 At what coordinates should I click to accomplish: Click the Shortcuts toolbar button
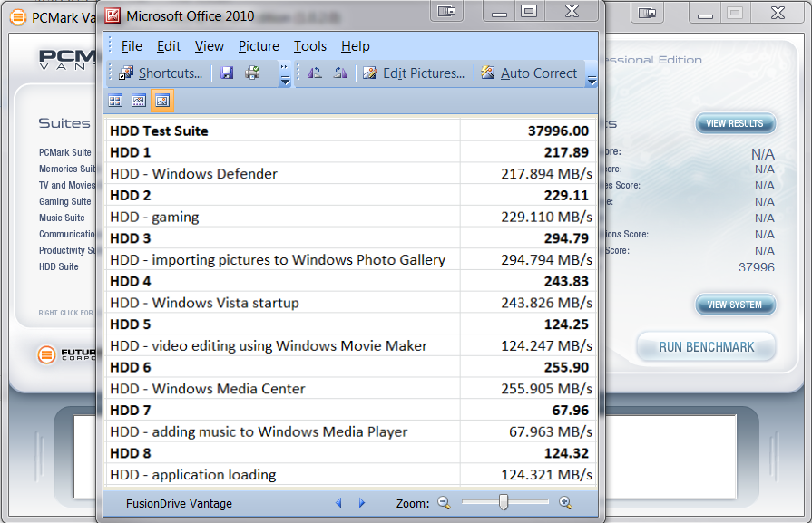(161, 73)
